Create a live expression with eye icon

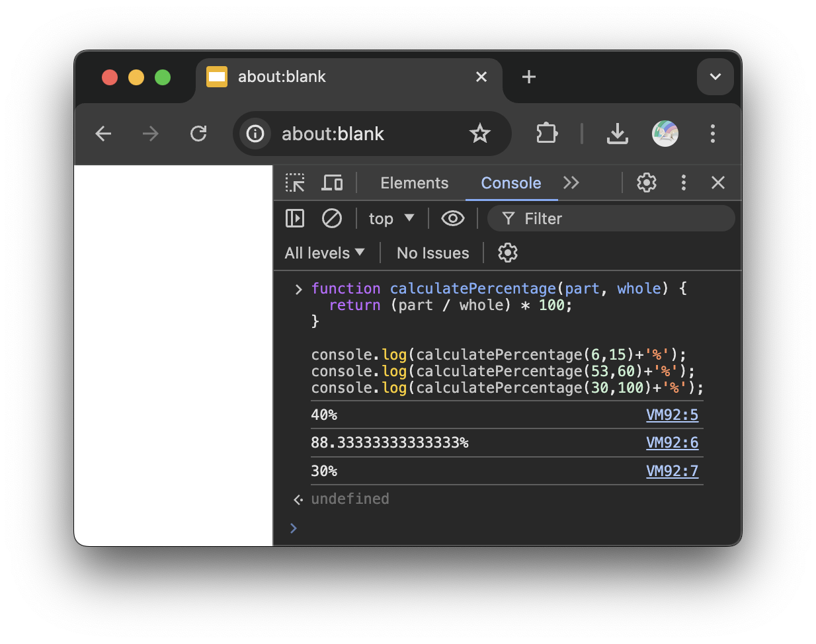(453, 218)
